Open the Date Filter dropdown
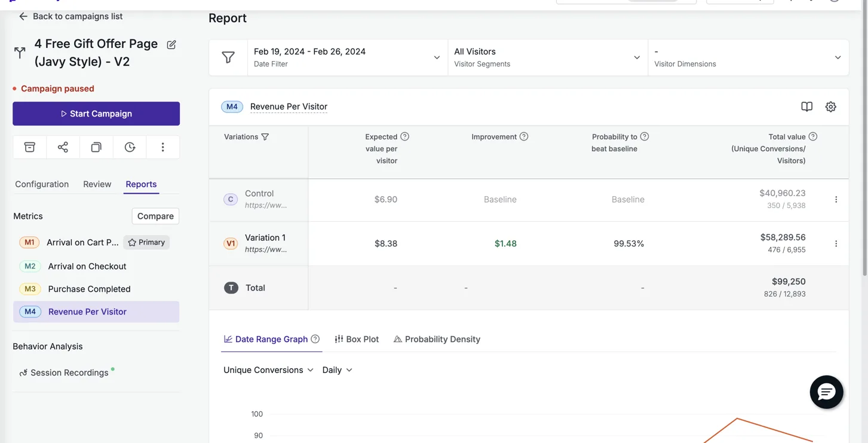Viewport: 868px width, 443px height. coord(348,57)
